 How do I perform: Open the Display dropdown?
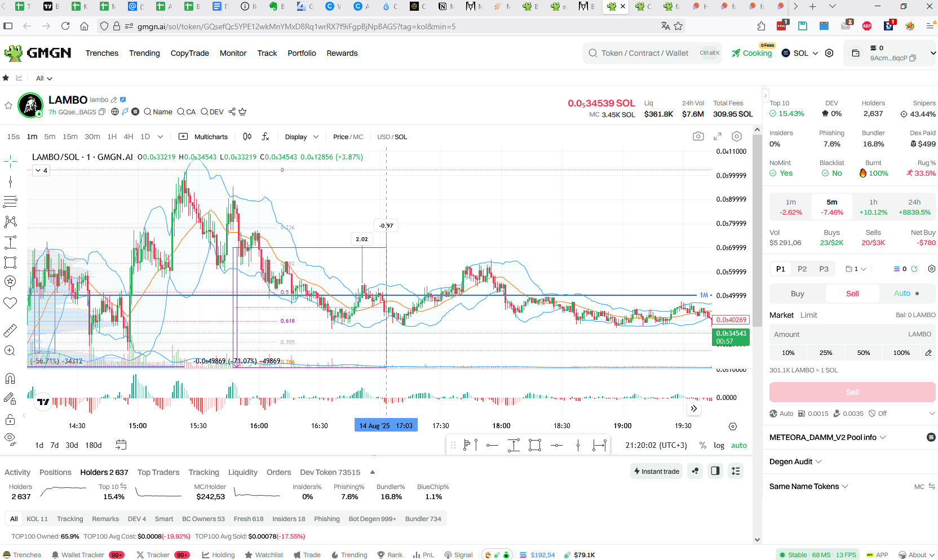(x=302, y=137)
